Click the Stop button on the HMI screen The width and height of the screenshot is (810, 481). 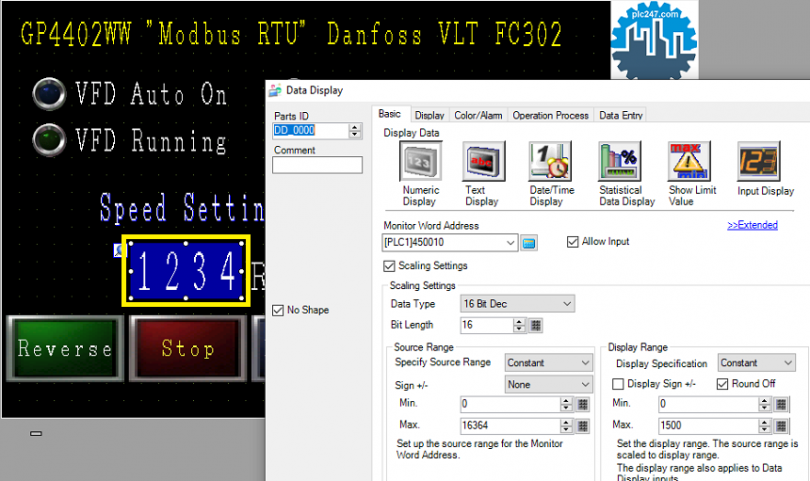pyautogui.click(x=188, y=349)
